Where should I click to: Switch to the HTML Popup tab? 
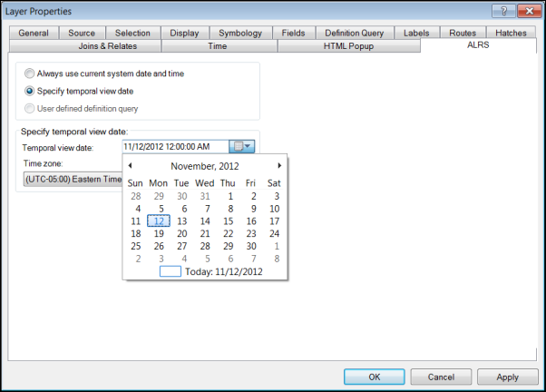click(348, 45)
